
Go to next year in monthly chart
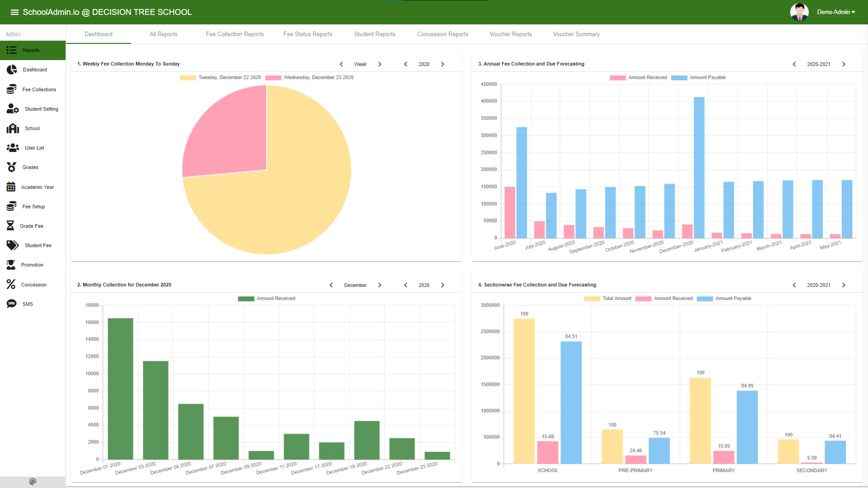pos(443,285)
